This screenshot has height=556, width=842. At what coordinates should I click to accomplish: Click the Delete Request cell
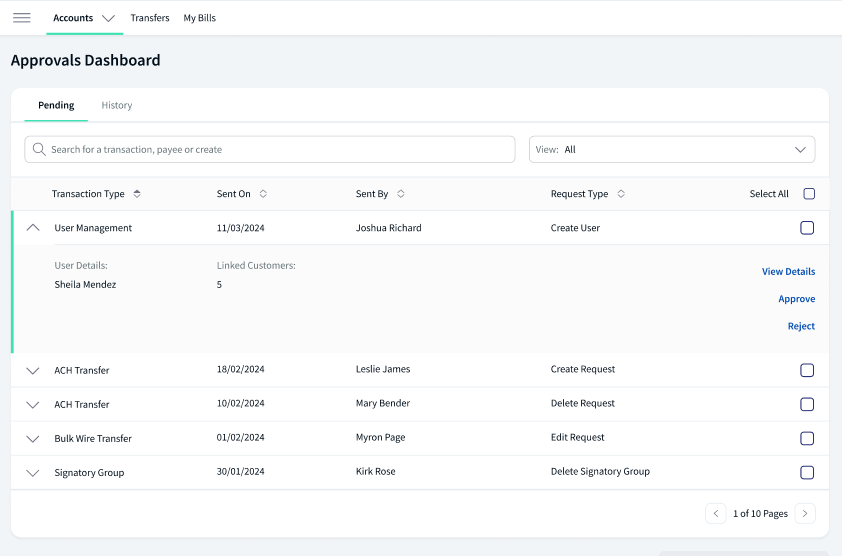pyautogui.click(x=583, y=403)
